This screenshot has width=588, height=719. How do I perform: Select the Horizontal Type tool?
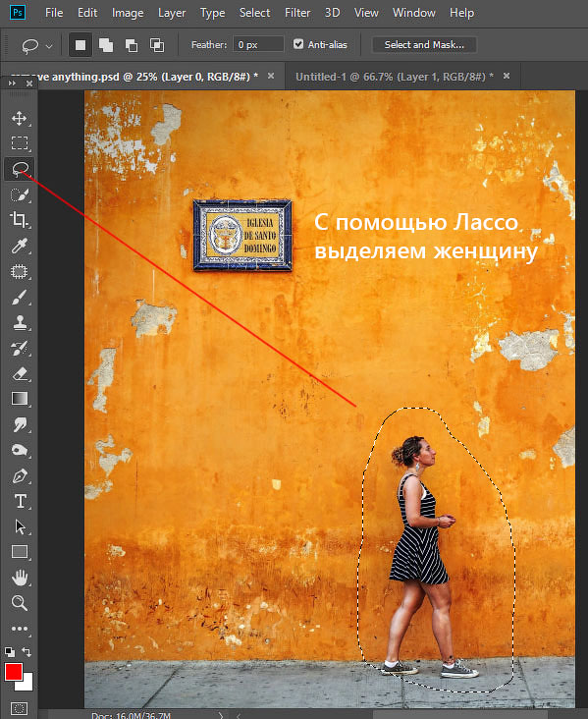pyautogui.click(x=19, y=501)
